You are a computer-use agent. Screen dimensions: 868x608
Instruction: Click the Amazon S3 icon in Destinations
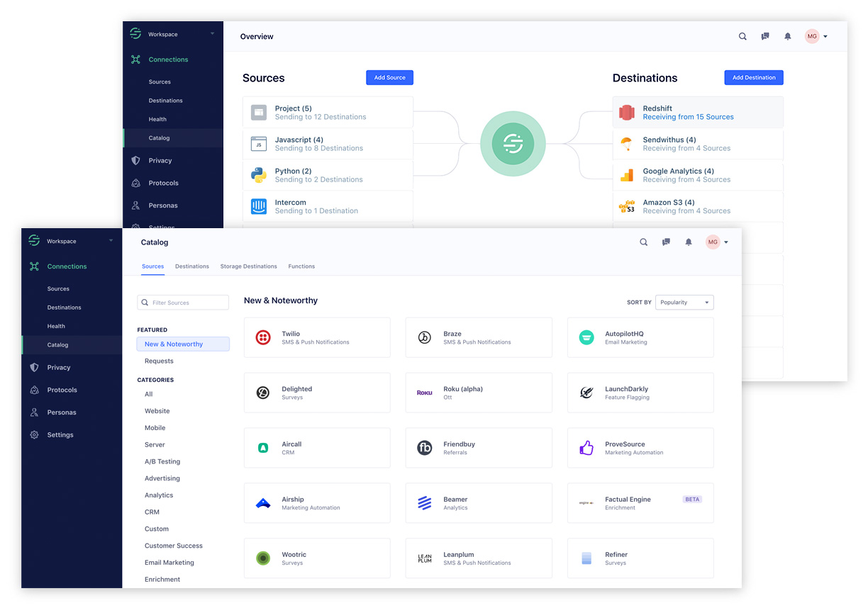pos(626,206)
